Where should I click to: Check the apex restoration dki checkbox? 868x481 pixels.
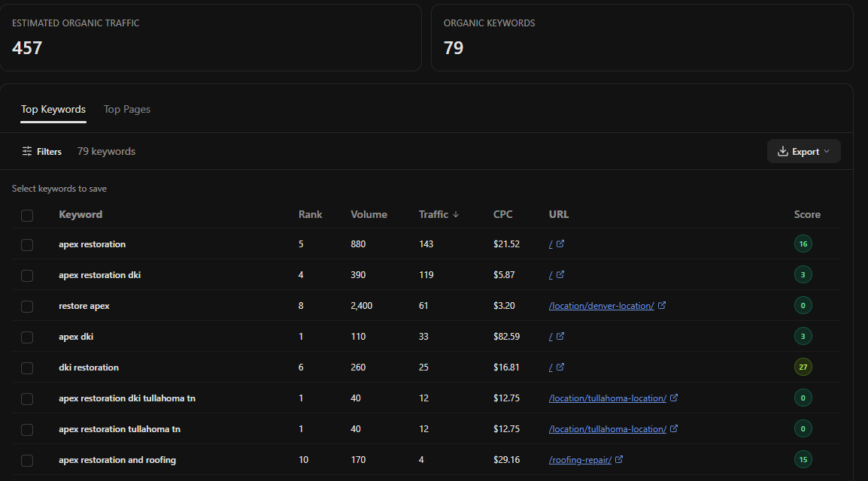click(x=27, y=276)
